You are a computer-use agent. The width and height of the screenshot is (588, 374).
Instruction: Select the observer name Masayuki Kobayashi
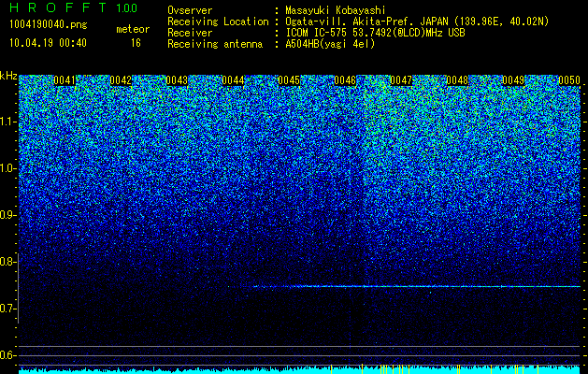(335, 10)
